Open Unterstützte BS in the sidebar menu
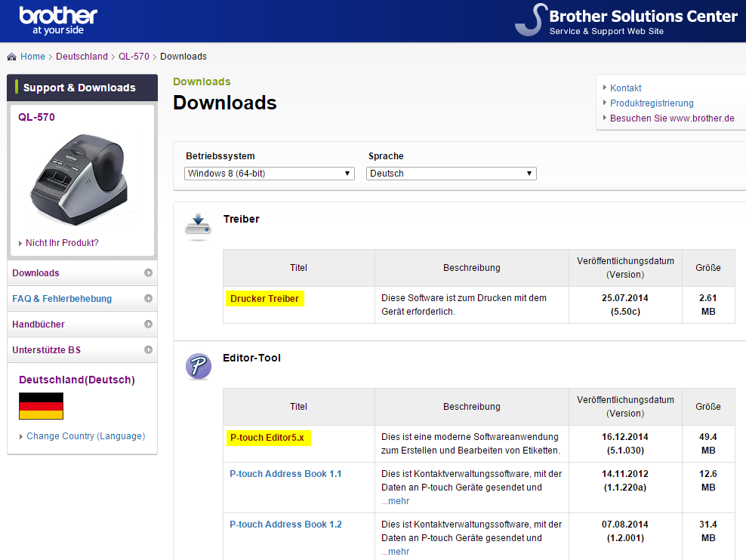The height and width of the screenshot is (560, 746). click(82, 350)
